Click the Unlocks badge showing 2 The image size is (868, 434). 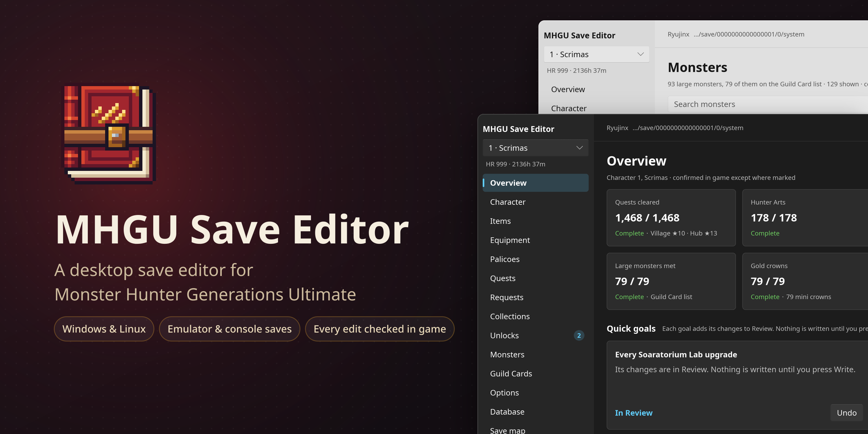(579, 335)
